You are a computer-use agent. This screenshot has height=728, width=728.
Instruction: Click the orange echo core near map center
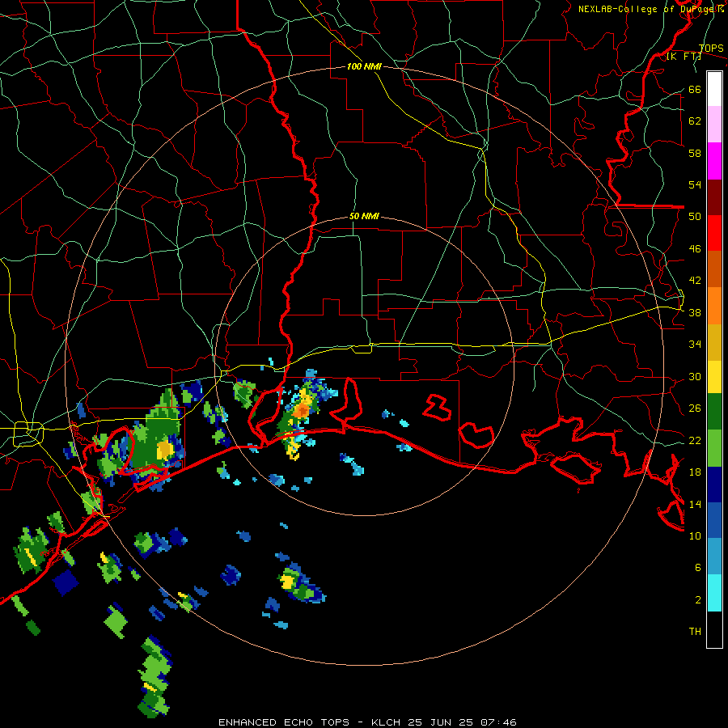(302, 410)
